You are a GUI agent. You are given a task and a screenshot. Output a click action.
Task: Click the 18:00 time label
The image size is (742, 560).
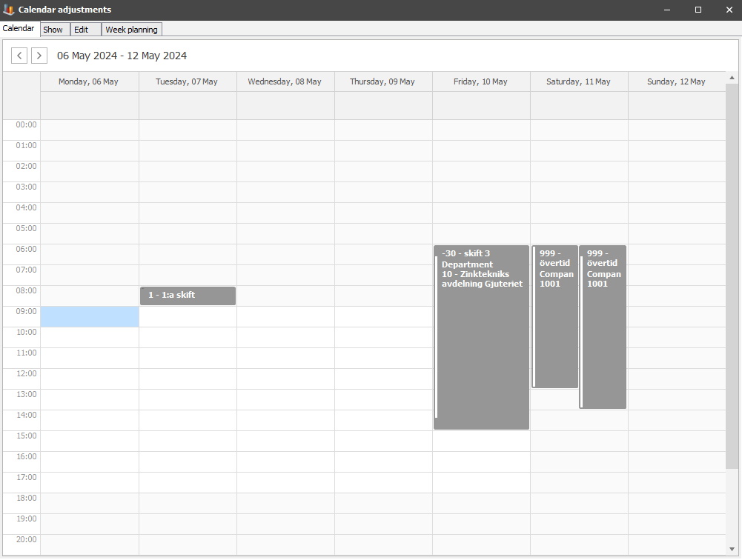tap(26, 498)
